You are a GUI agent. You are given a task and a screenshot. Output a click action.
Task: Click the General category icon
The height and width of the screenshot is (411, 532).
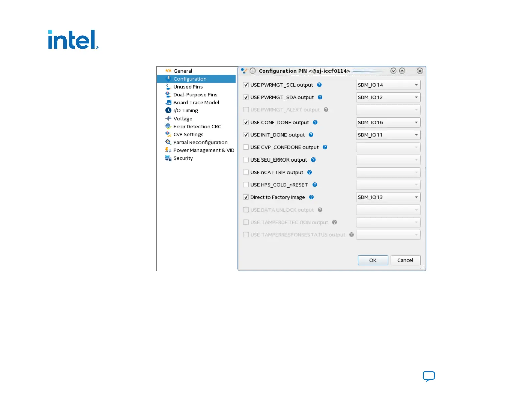(x=168, y=71)
